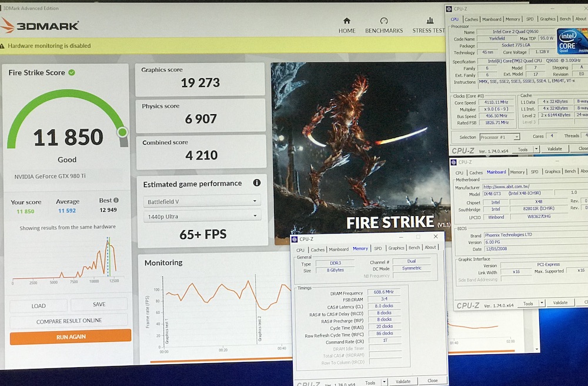Click the hardware monitoring warning icon
This screenshot has height=386, width=588.
pos(2,46)
